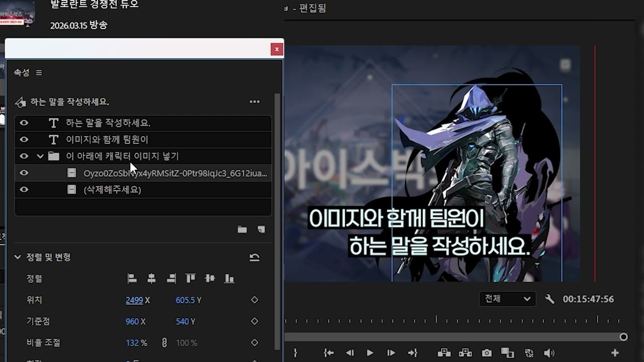Select the 이미지와 함께 팀원이 layer row
This screenshot has height=362, width=644.
[x=143, y=140]
